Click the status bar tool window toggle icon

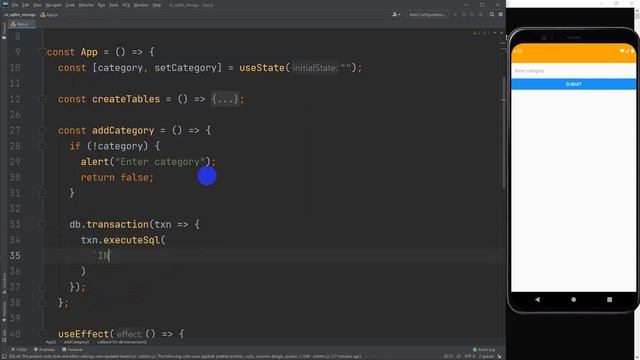(4, 356)
